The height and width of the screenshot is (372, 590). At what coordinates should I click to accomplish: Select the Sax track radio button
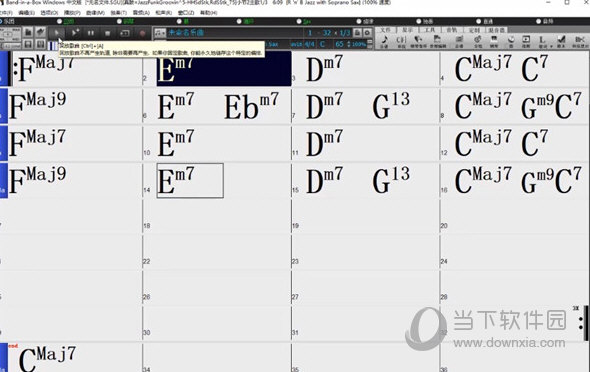click(x=299, y=21)
